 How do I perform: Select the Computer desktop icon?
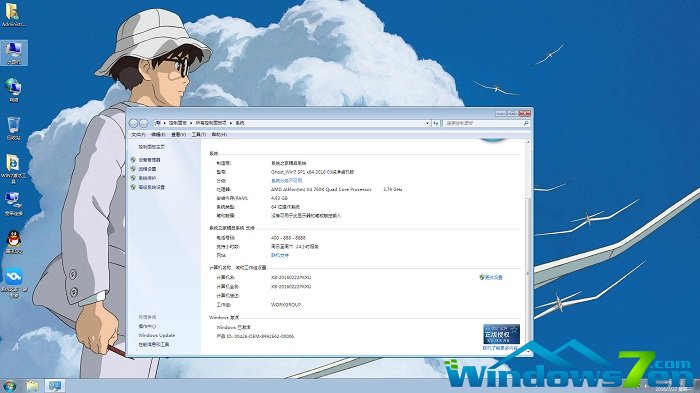click(14, 53)
